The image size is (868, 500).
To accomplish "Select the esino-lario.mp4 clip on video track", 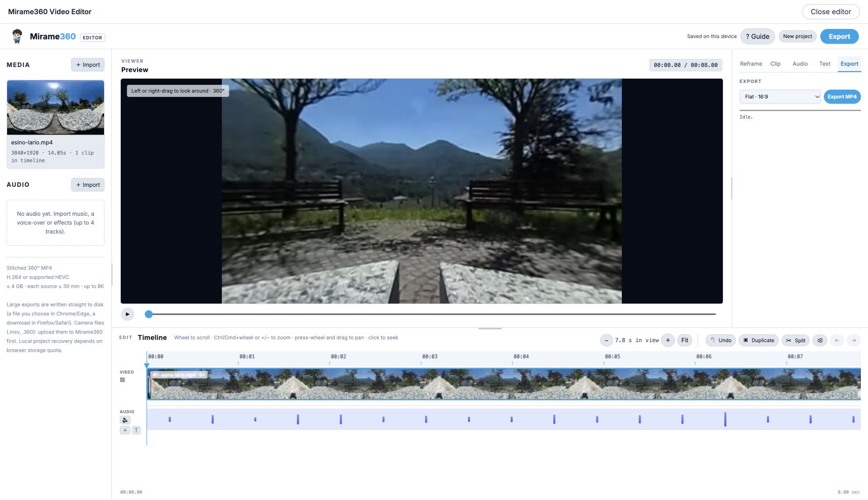I will [504, 384].
